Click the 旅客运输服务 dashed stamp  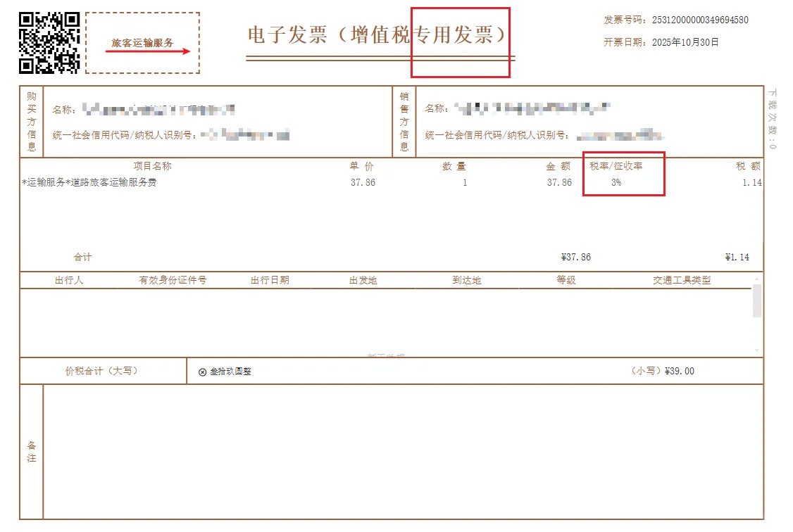point(143,40)
